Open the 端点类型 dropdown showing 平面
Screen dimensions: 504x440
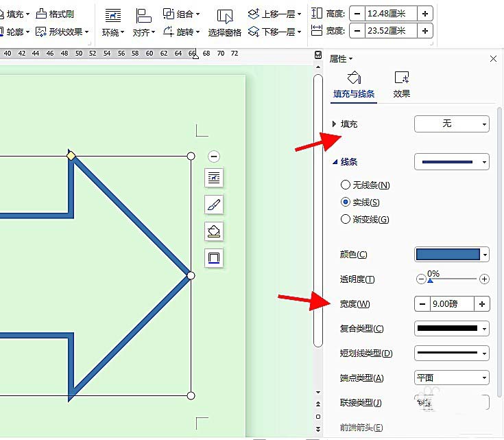click(451, 378)
